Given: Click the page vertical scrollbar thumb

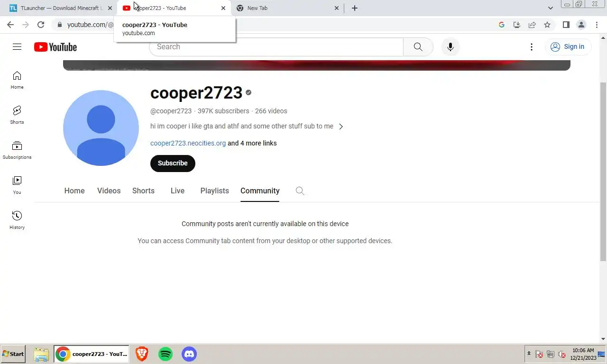Looking at the screenshot, I should (x=603, y=171).
